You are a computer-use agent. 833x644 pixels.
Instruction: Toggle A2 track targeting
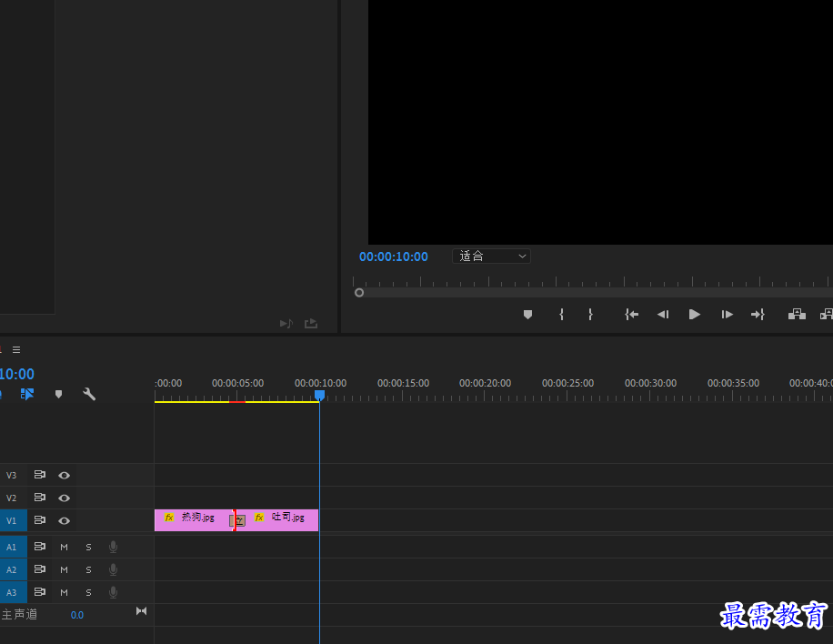tap(11, 569)
